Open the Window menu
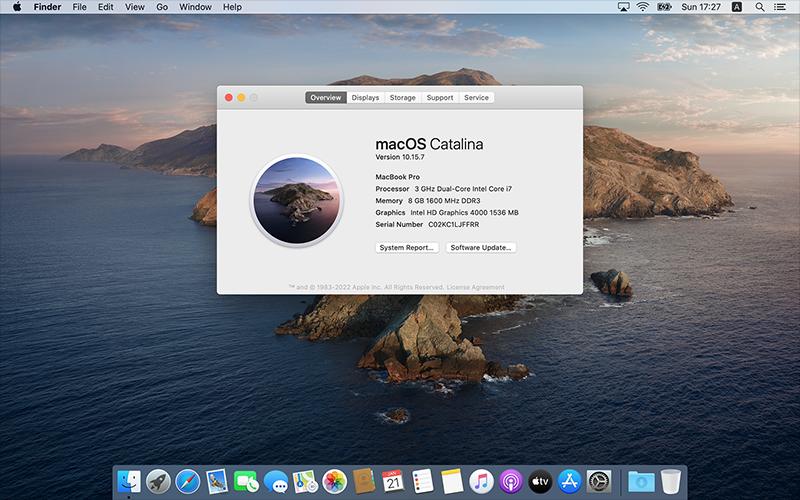The width and height of the screenshot is (800, 500). (x=195, y=7)
